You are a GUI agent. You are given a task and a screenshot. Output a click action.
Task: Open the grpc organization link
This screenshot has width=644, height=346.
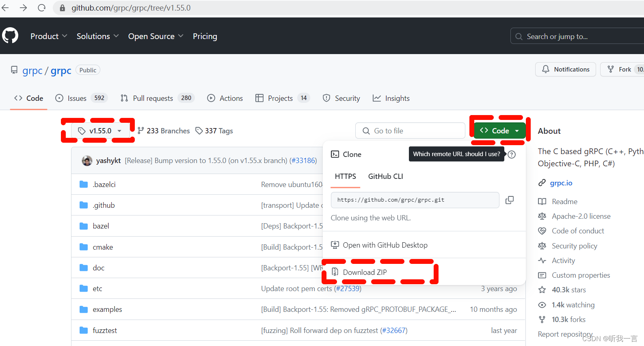pos(32,70)
